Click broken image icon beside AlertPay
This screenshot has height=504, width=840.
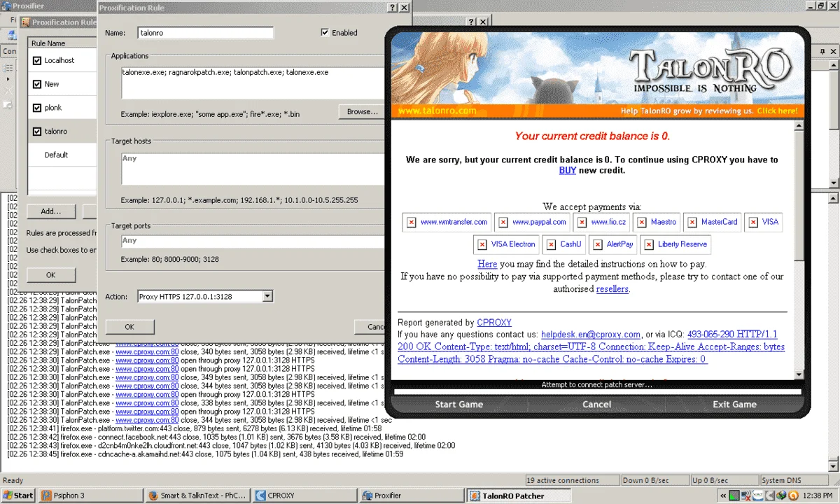pyautogui.click(x=597, y=244)
